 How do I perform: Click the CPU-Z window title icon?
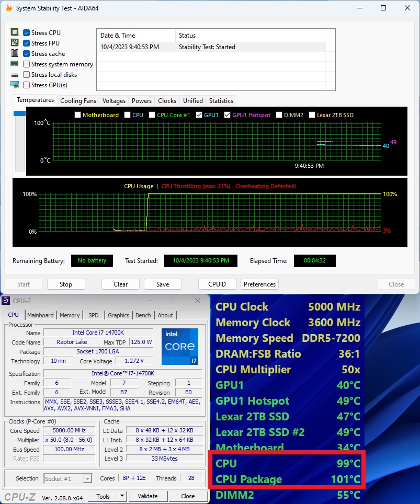tap(6, 301)
